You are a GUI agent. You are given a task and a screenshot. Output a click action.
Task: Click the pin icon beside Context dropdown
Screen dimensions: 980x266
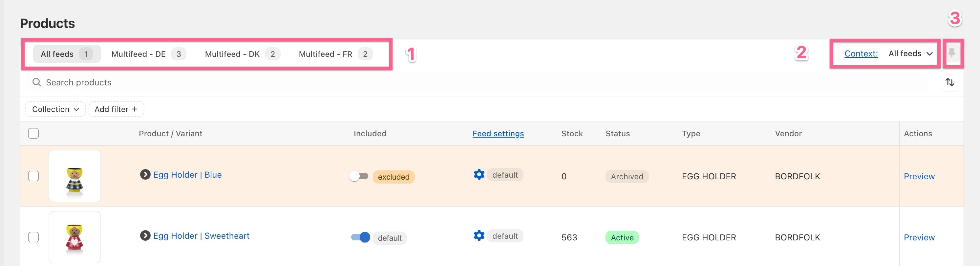(952, 53)
